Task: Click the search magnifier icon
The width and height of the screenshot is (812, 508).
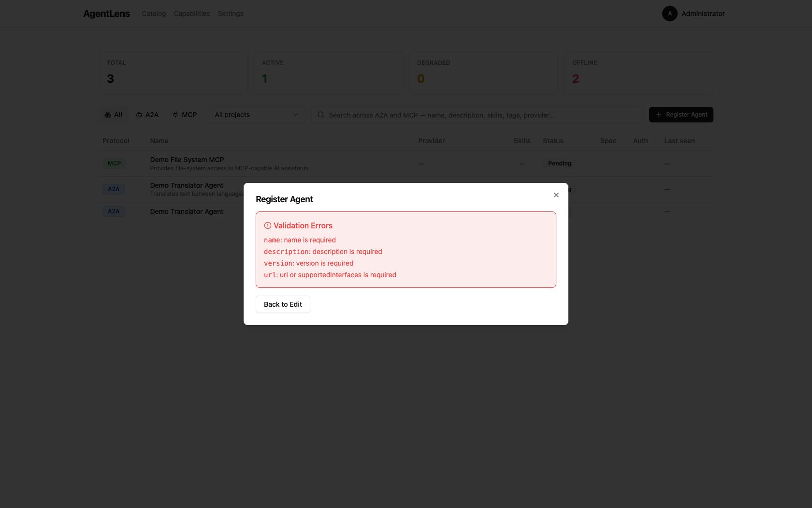Action: (321, 115)
